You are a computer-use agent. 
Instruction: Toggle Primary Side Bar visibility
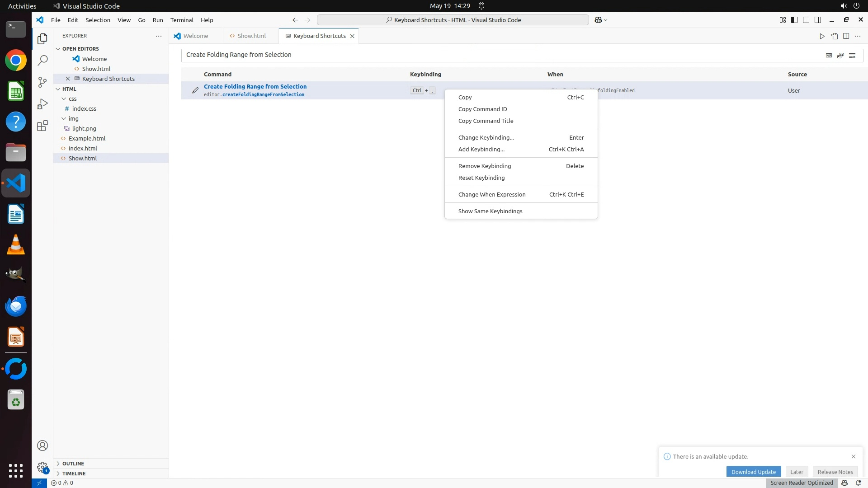794,20
